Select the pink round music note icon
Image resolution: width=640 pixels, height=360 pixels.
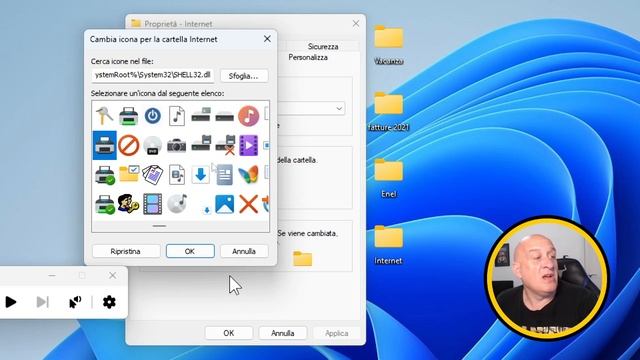tap(248, 116)
